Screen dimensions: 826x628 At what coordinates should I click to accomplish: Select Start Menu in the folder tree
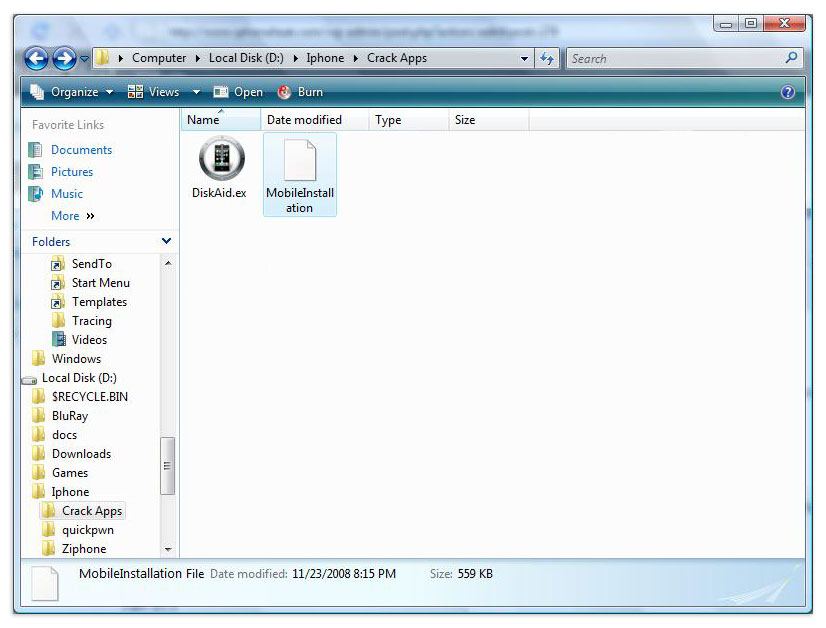(x=101, y=283)
